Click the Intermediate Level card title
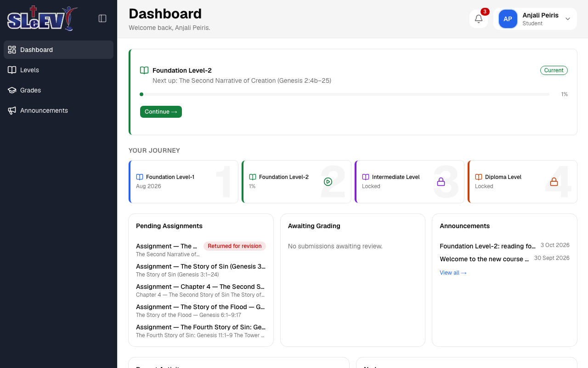 [x=396, y=177]
